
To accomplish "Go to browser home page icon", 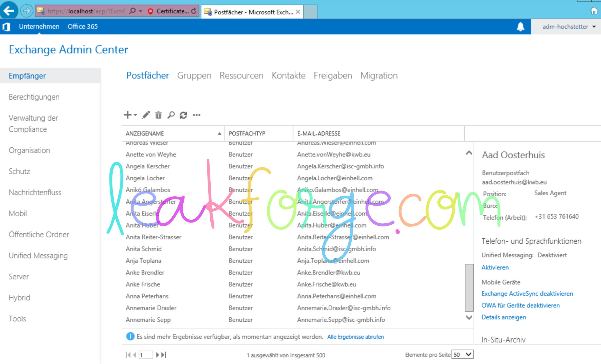I will [594, 11].
